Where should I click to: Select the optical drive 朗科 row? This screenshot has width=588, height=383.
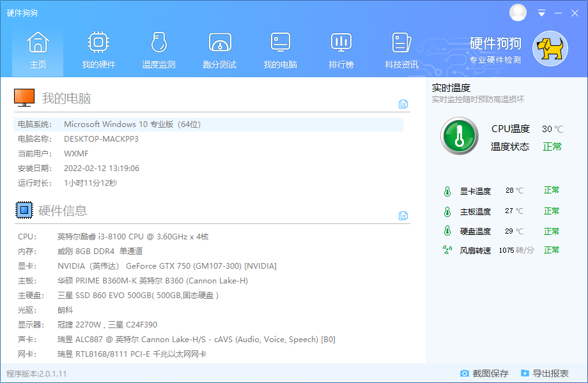click(45, 310)
